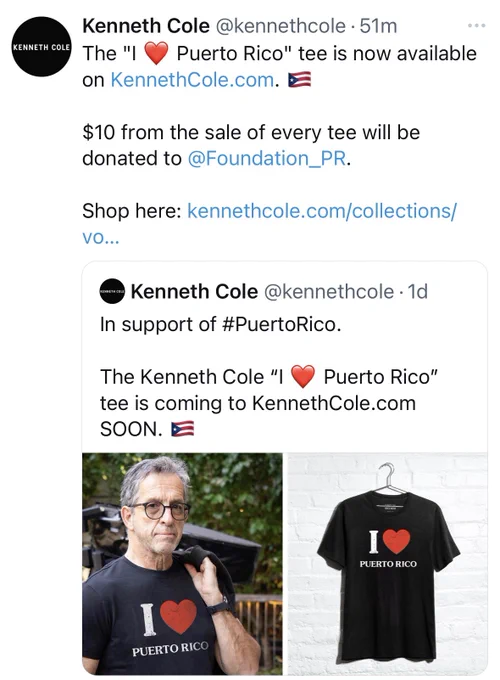This screenshot has height=680, width=500.
Task: Click the Puerto Rico flag emoji in main tweet
Action: [300, 80]
